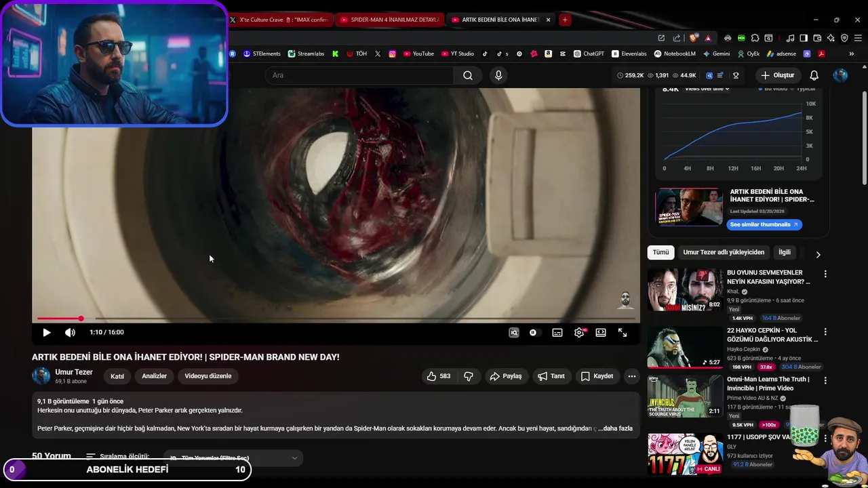The height and width of the screenshot is (488, 868).
Task: Toggle the autoplay switch in player
Action: 534,333
